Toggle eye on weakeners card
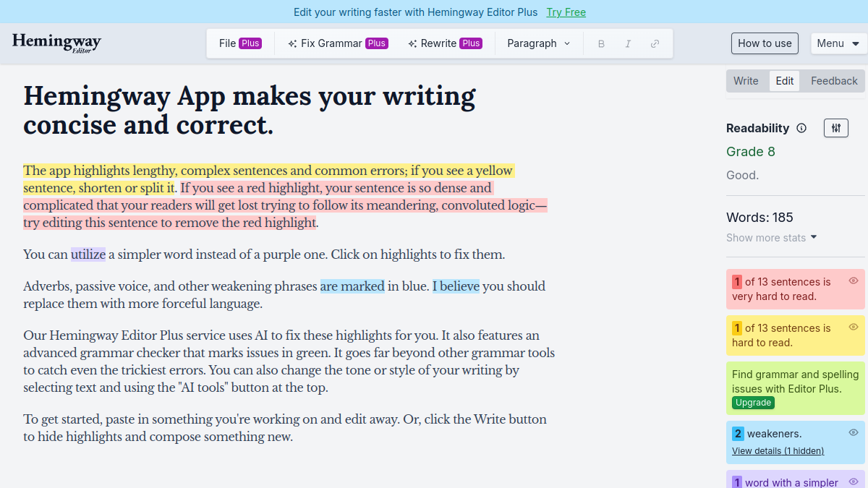Image resolution: width=868 pixels, height=488 pixels. (x=854, y=432)
